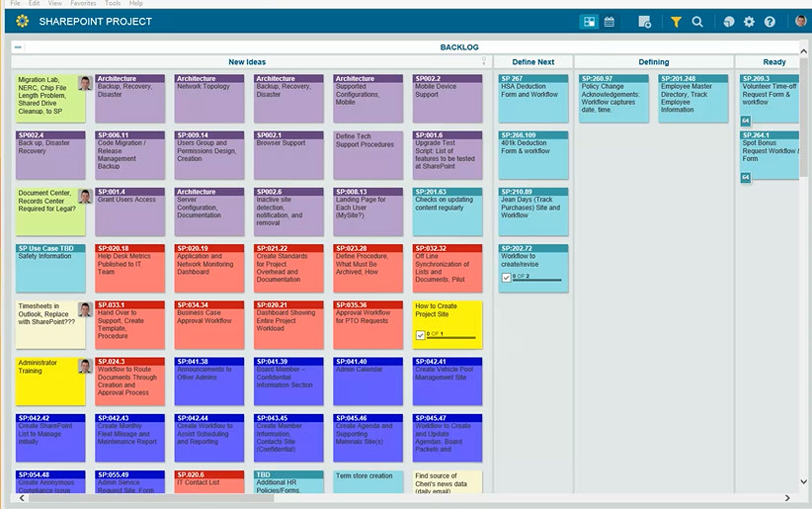Toggle task checkbox on How to Create Project Site card
The width and height of the screenshot is (812, 509).
[421, 335]
